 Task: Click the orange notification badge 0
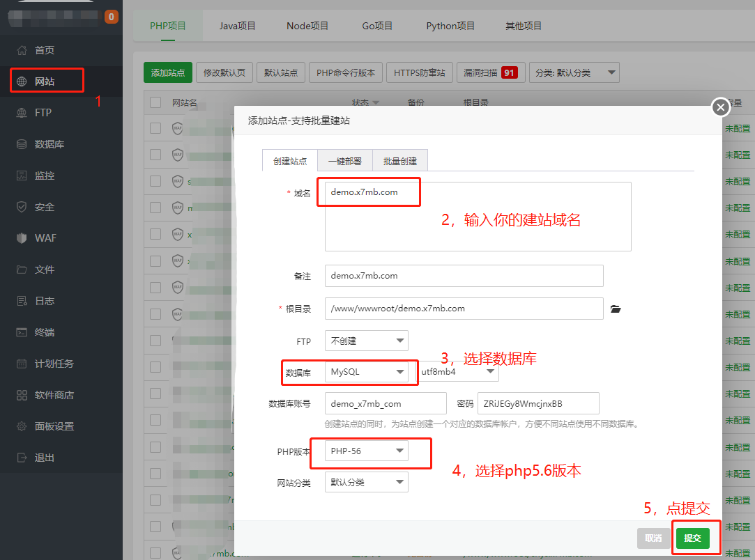pyautogui.click(x=112, y=17)
